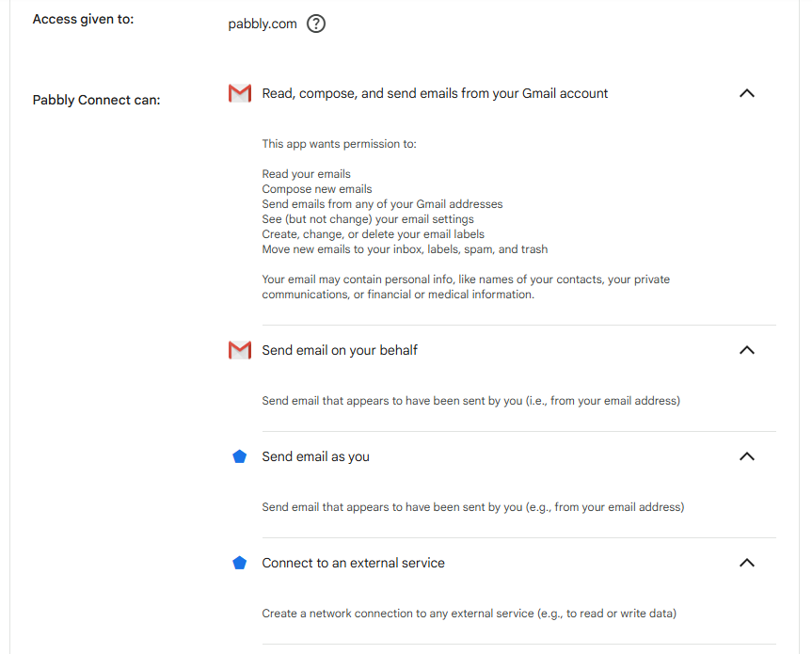Click blue pentagon icon beside Connect to external service
The height and width of the screenshot is (654, 812).
click(x=239, y=563)
